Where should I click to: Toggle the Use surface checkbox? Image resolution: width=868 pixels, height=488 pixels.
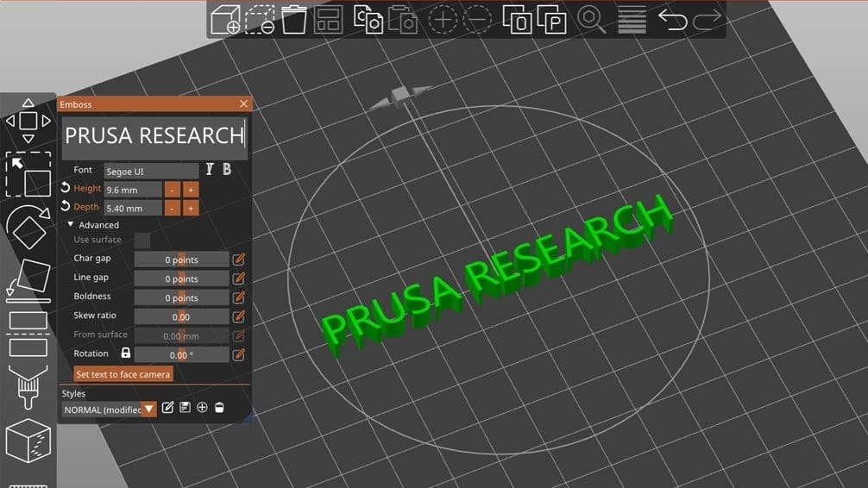tap(142, 241)
